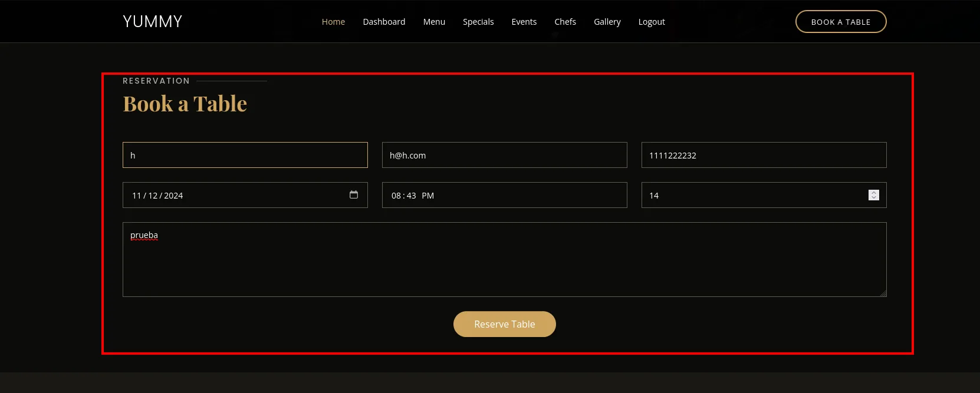Select the phone field 1111222232
The image size is (980, 393).
click(764, 155)
